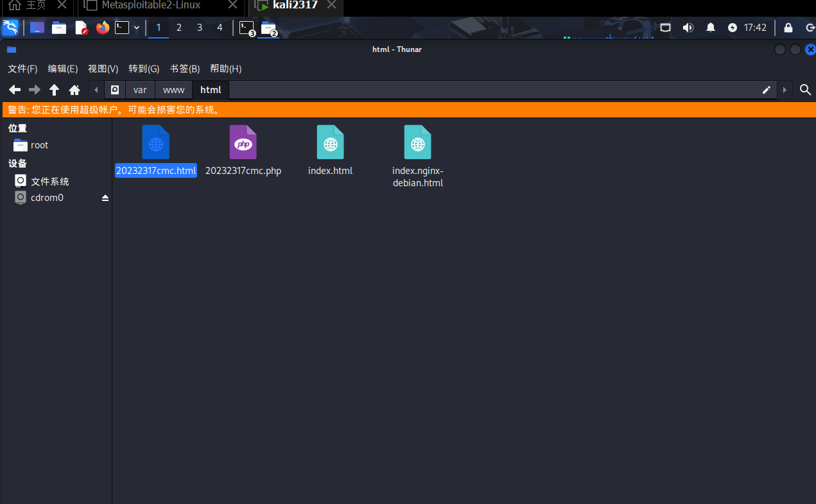Click the pencil edit-location icon

767,90
